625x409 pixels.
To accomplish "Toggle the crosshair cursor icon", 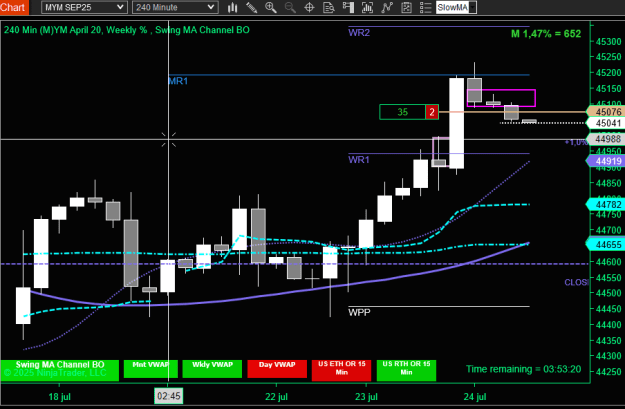I will point(309,7).
